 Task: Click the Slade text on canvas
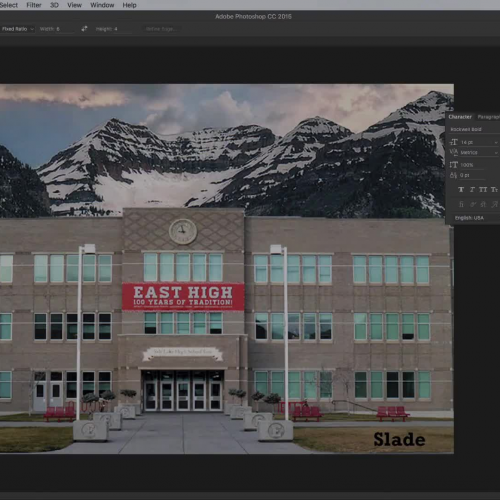click(x=399, y=440)
